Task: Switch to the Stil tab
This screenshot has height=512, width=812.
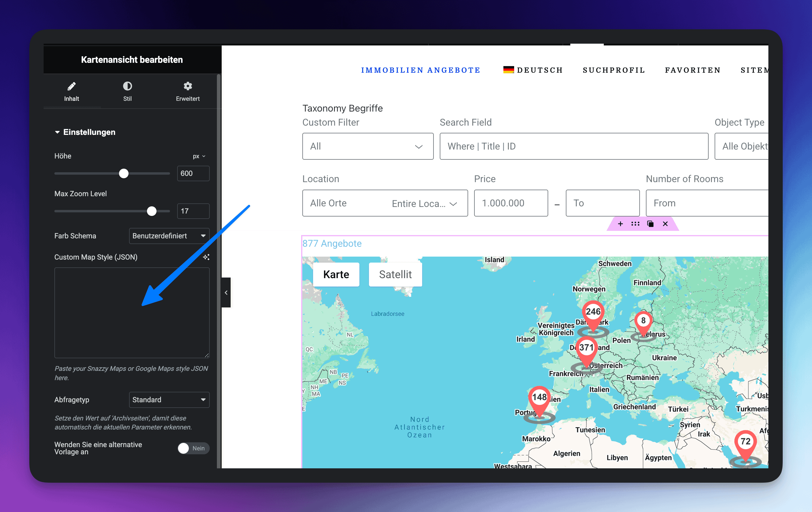Action: (127, 91)
